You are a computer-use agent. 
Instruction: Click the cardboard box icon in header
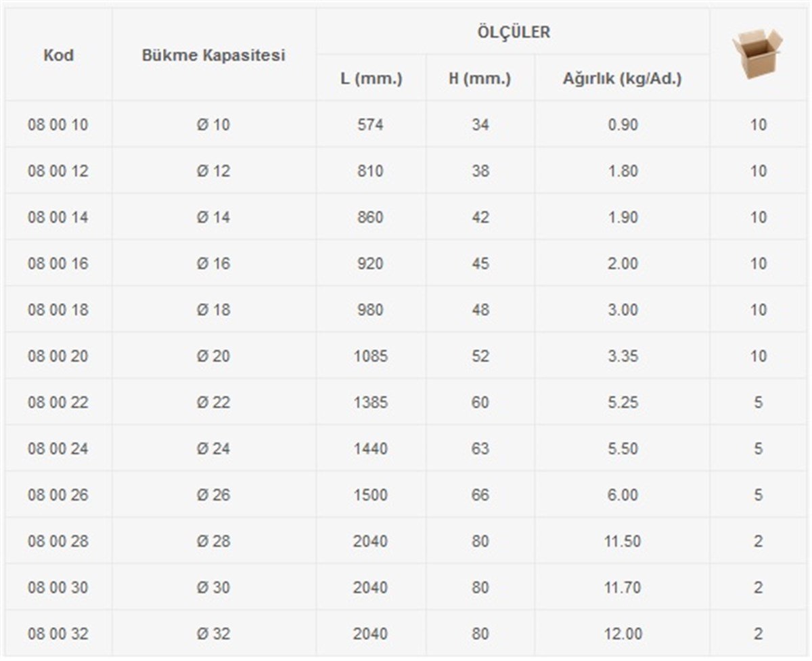[757, 53]
